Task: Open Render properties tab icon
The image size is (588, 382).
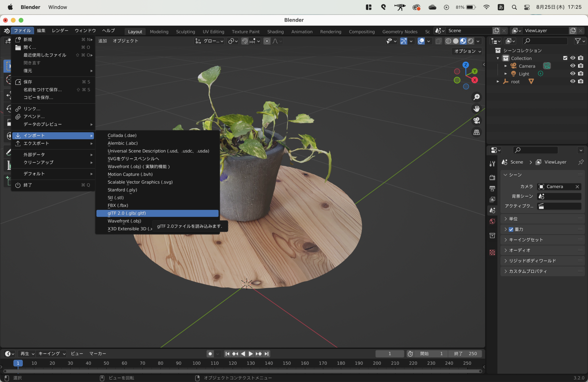Action: tap(492, 177)
